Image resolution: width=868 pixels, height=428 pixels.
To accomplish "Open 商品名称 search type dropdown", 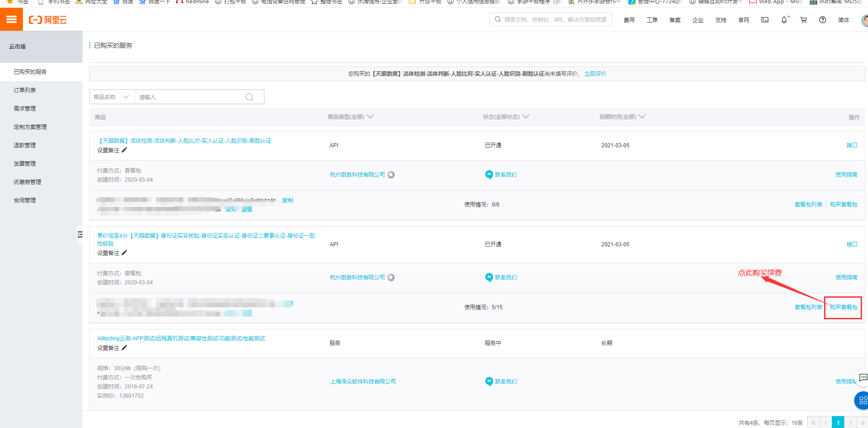I will click(112, 97).
